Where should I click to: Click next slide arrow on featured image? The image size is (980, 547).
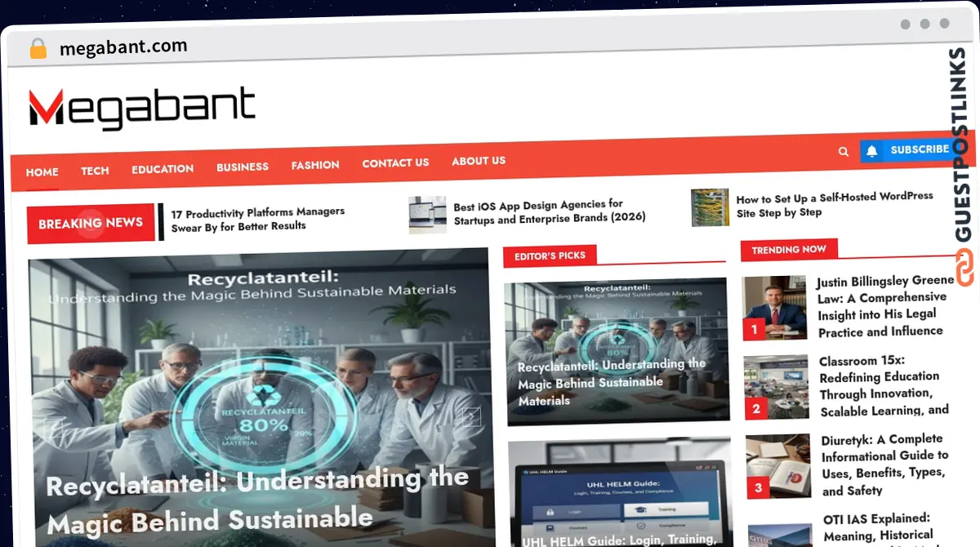[471, 418]
